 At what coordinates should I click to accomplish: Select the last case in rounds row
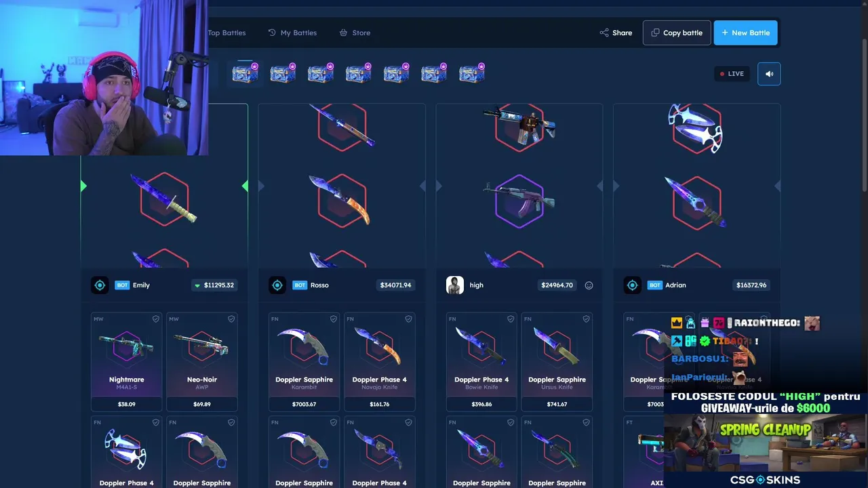pos(472,73)
